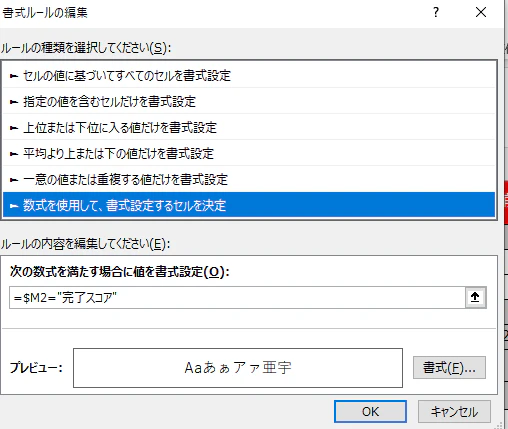
Task: Collapse dialog with range selector arrow icon
Action: point(475,297)
